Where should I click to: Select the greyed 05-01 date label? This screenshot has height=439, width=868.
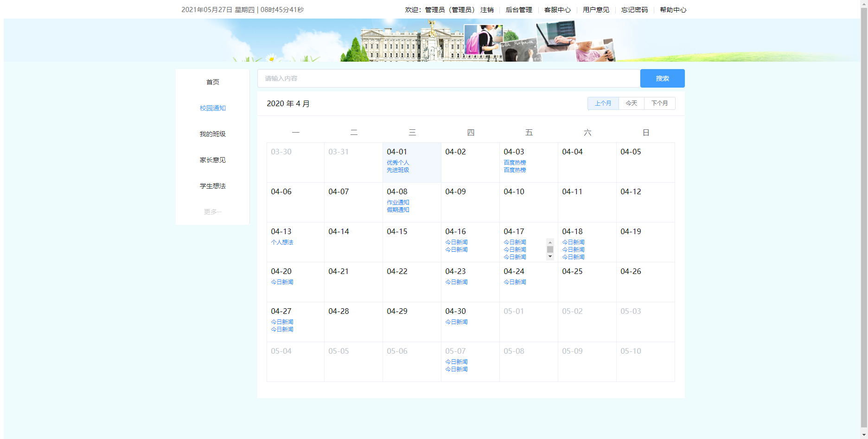[x=514, y=312]
